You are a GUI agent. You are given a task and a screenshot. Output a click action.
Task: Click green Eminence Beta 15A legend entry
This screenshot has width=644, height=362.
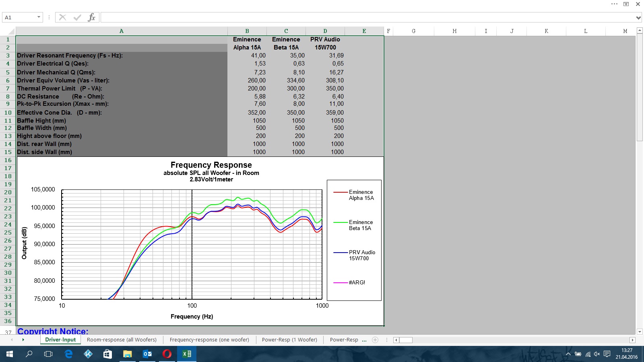[x=353, y=225]
